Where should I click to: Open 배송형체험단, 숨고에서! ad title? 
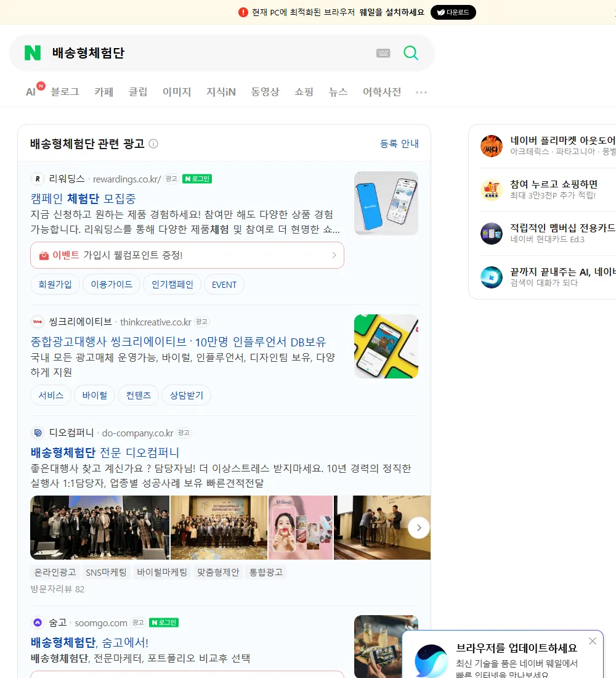tap(89, 642)
